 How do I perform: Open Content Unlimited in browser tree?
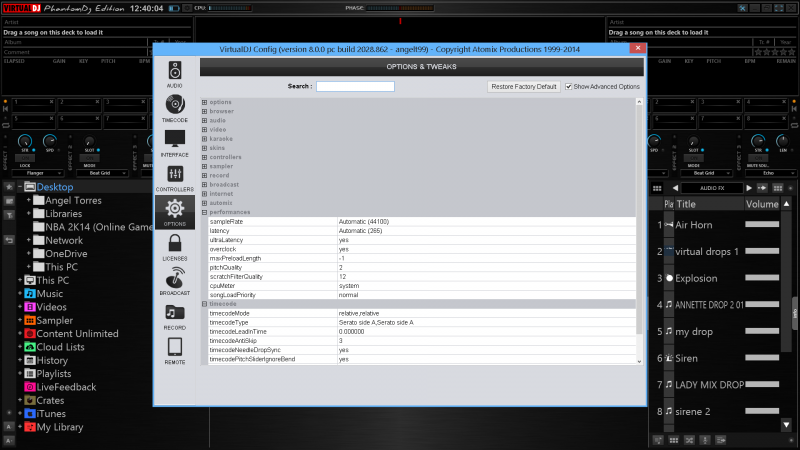(x=77, y=334)
